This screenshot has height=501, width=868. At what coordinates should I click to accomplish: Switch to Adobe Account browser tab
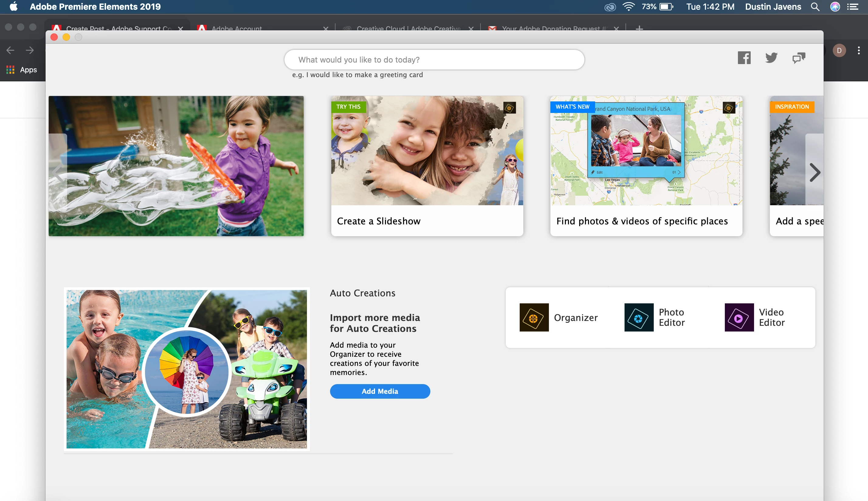tap(236, 28)
